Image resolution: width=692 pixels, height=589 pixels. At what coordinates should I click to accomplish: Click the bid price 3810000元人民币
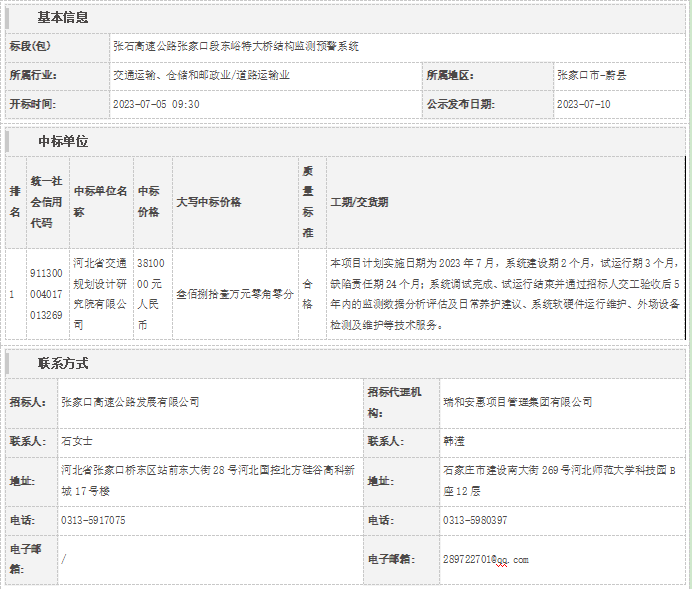(149, 295)
